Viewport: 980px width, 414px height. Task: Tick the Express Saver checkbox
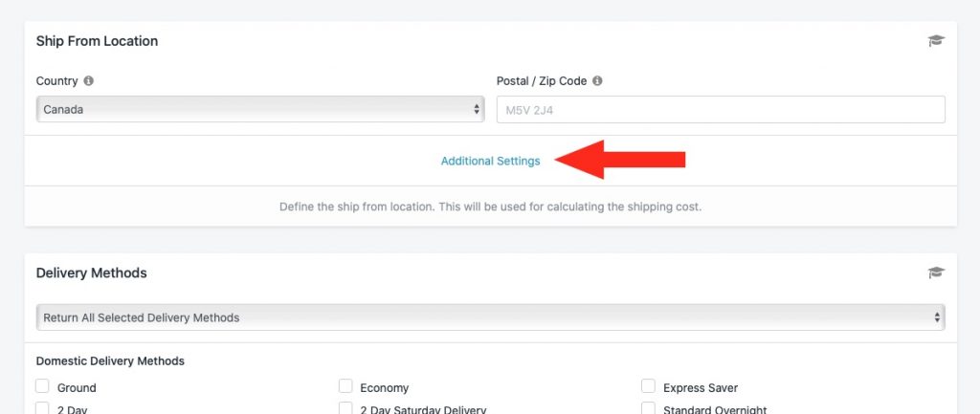pyautogui.click(x=648, y=386)
